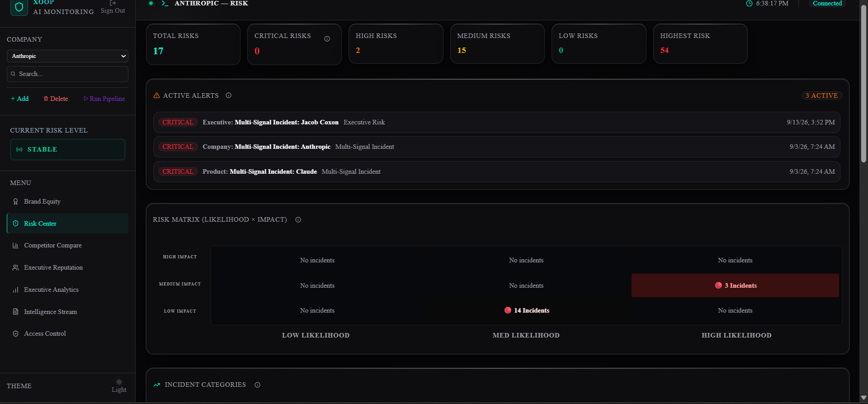This screenshot has width=868, height=404.
Task: Click the terminal prompt icon in header
Action: (165, 4)
